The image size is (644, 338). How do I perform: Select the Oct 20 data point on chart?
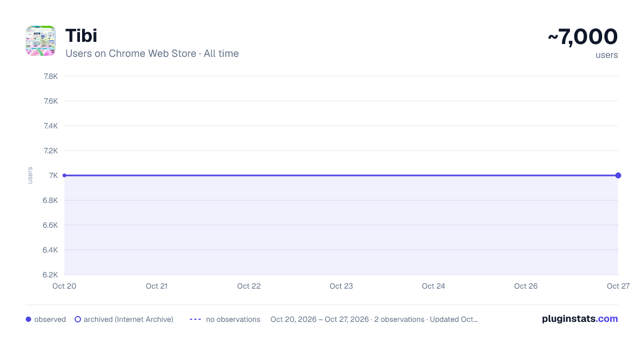click(x=64, y=175)
